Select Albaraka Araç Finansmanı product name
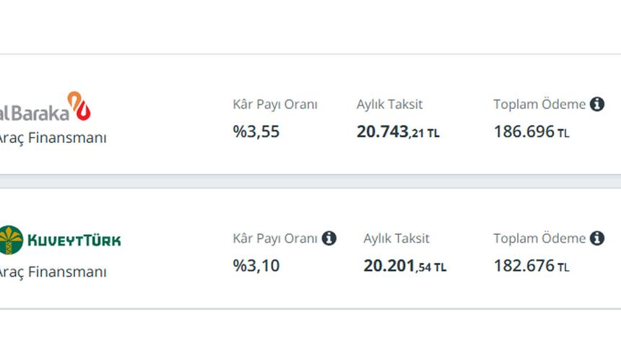621x364 pixels. [53, 138]
